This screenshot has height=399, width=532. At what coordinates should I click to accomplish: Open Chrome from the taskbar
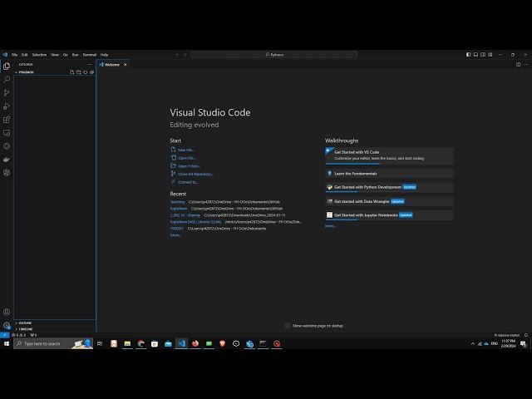(140, 343)
